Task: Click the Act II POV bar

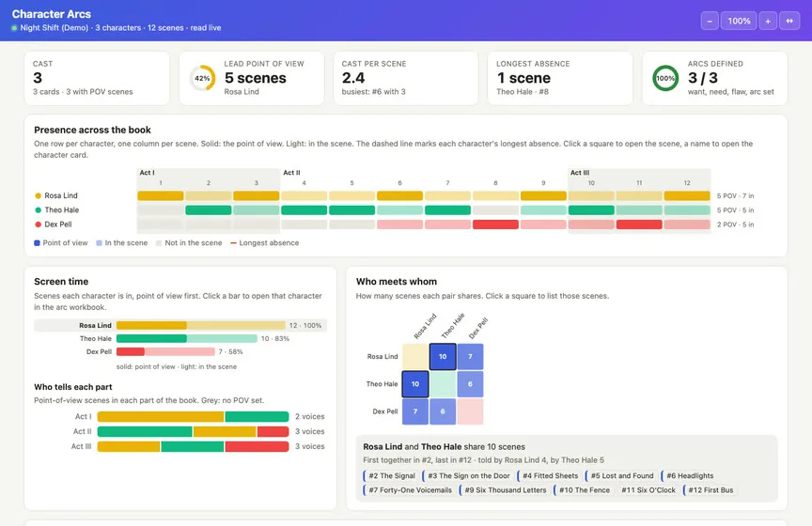Action: [193, 432]
